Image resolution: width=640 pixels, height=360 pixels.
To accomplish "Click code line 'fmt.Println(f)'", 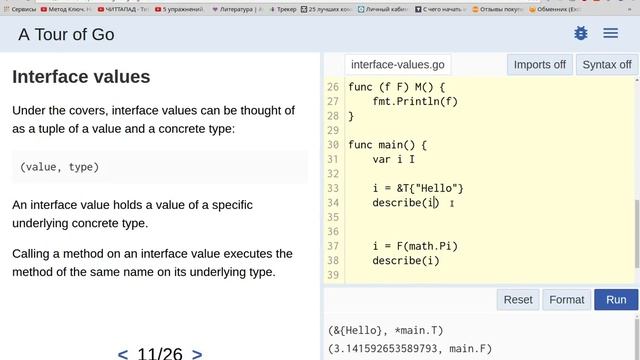I will (x=415, y=101).
